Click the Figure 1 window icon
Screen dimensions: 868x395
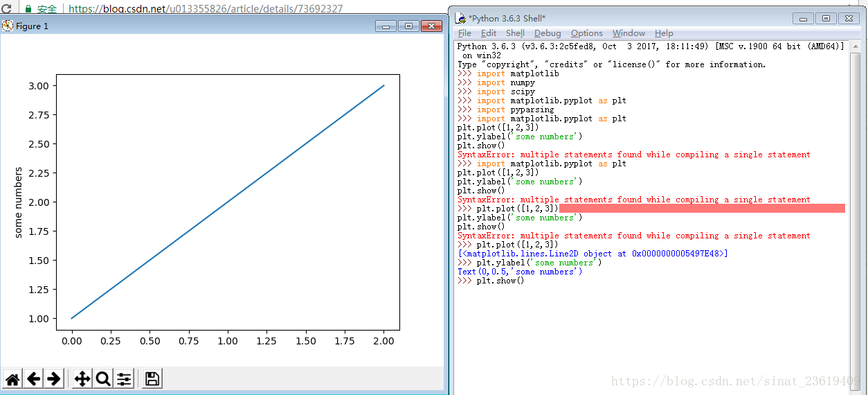click(x=8, y=26)
